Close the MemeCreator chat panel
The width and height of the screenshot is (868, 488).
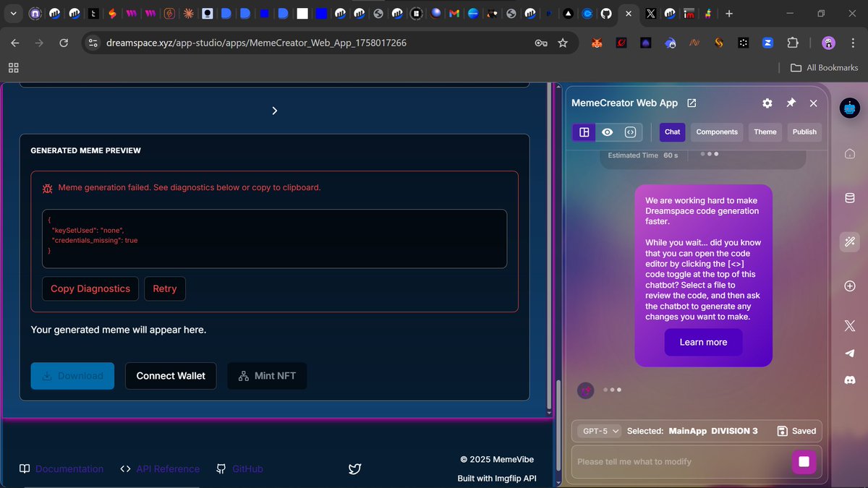coord(814,103)
